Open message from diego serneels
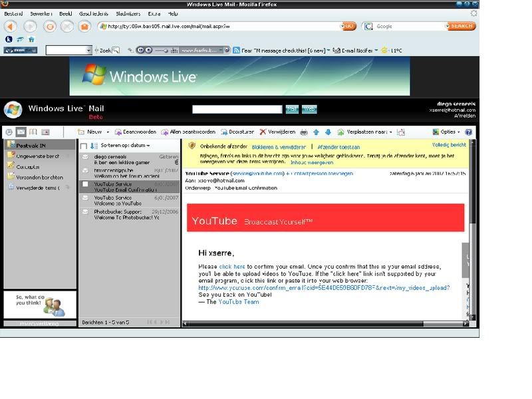532x399 pixels. point(129,160)
